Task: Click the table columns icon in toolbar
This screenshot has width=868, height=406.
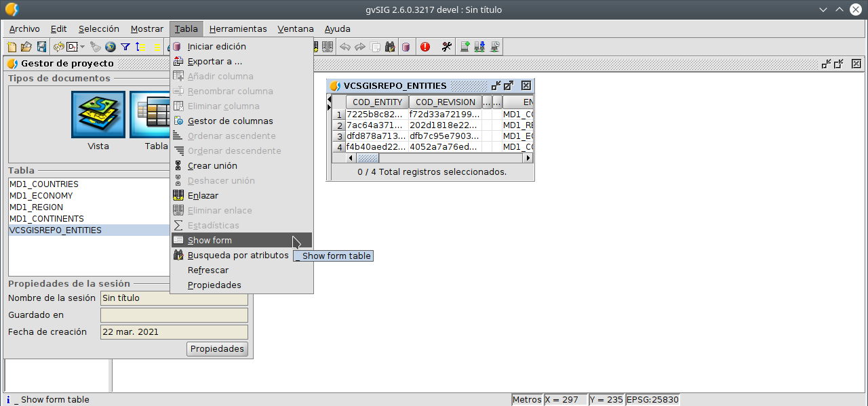Action: (x=328, y=47)
